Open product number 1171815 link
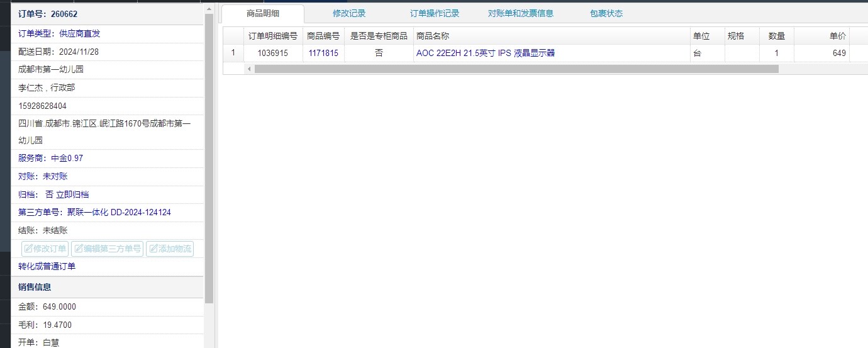This screenshot has width=868, height=348. click(323, 53)
